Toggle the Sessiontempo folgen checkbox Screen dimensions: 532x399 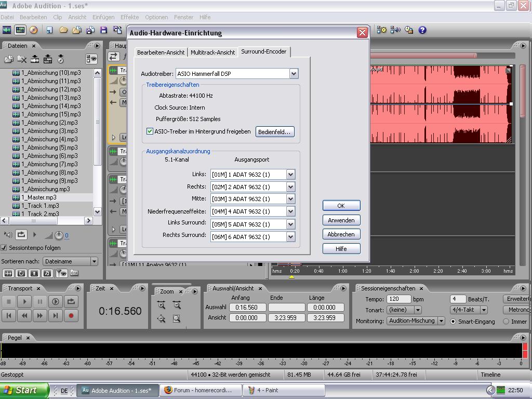(x=4, y=248)
